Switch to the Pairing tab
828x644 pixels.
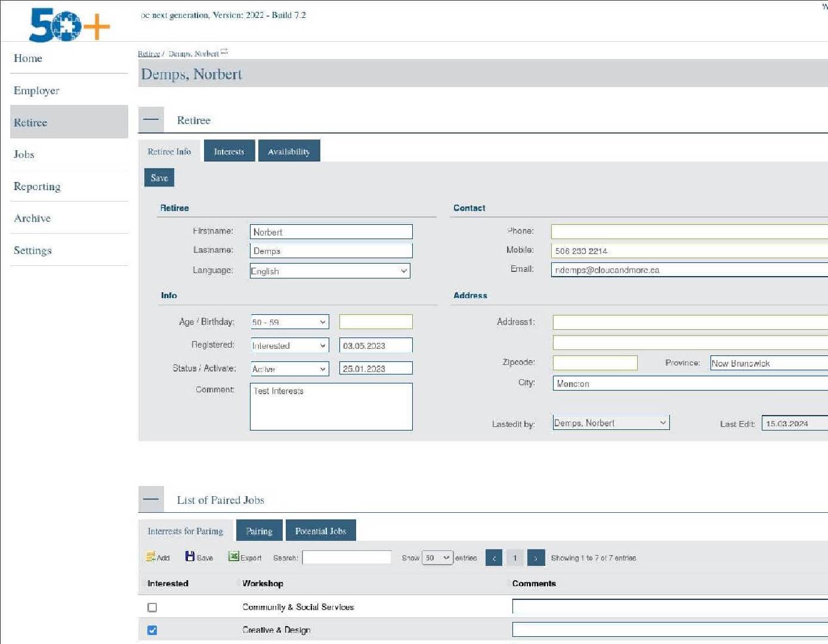(259, 530)
